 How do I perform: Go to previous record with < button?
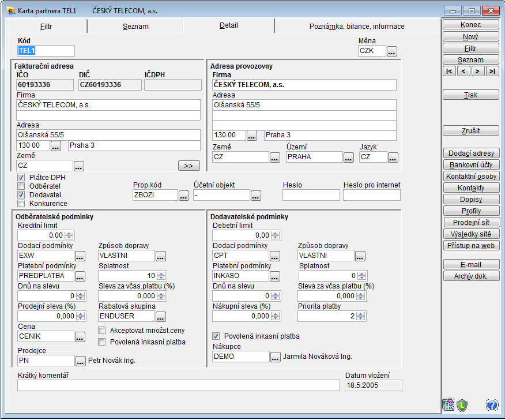463,71
